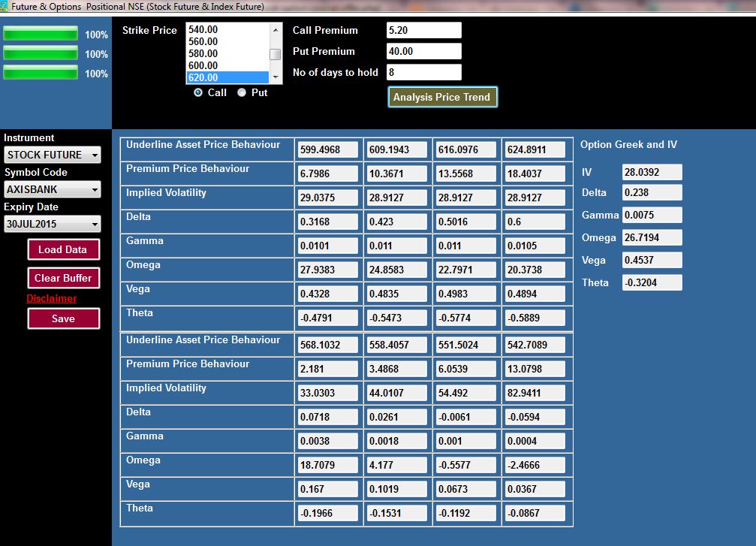Click the topmost green progress bar

click(x=41, y=34)
